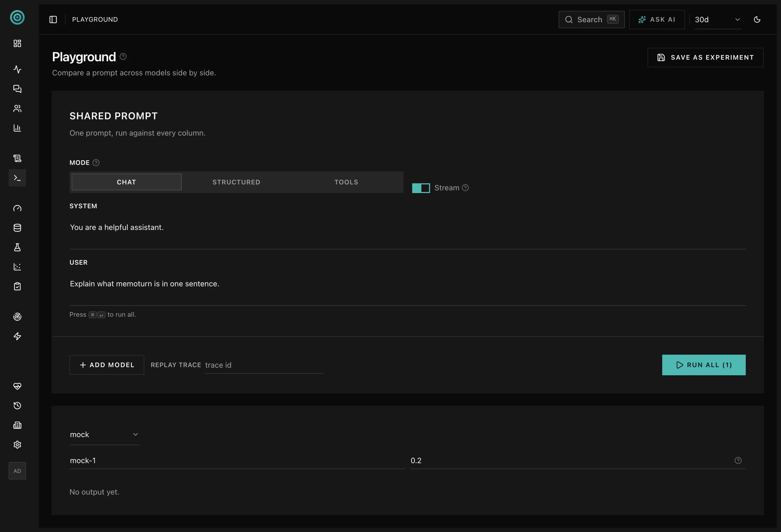Click the help icon next to Stream
Viewport: 781px width, 532px height.
465,188
